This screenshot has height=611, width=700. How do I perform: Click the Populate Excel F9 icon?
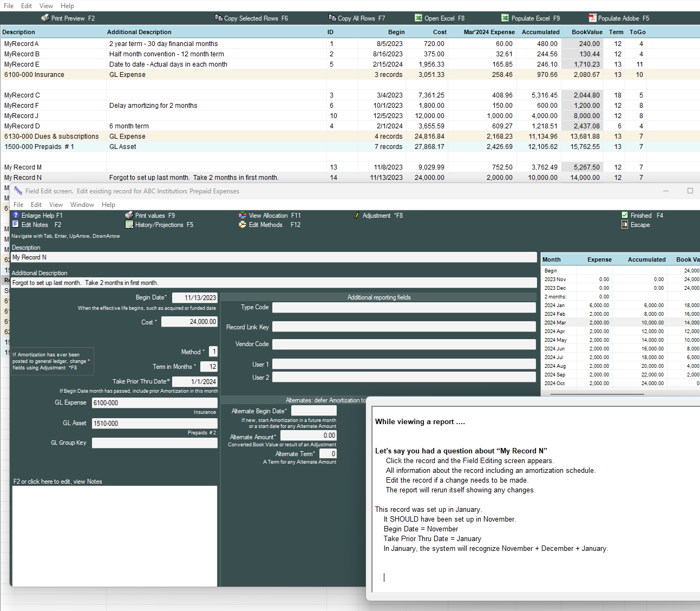(505, 18)
